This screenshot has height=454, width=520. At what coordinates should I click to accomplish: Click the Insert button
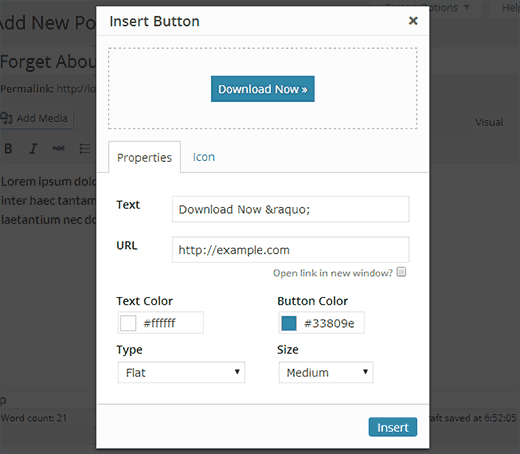393,427
